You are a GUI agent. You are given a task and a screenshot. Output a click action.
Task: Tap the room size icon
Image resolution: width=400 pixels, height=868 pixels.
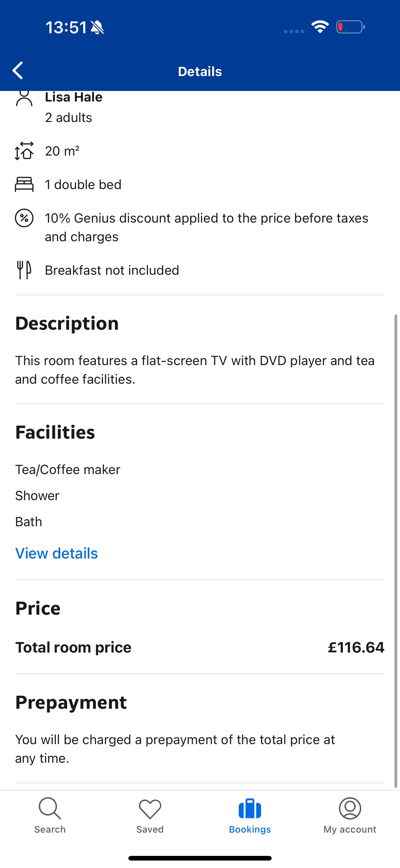pos(24,151)
